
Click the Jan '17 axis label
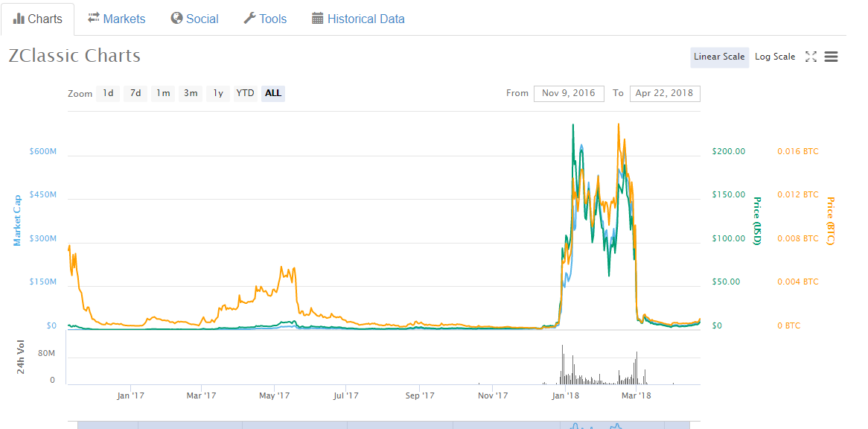point(130,395)
